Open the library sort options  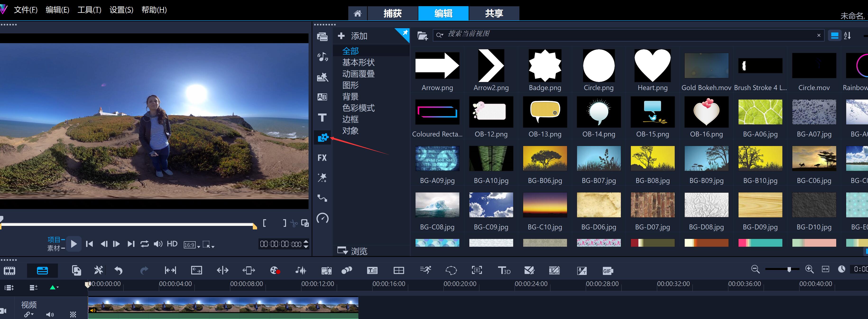coord(847,35)
